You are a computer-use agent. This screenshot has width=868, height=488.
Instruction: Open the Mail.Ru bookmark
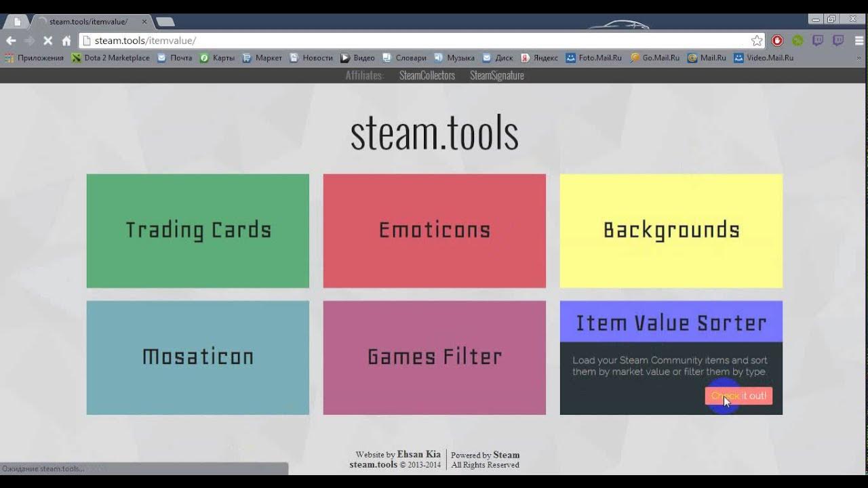click(x=707, y=58)
